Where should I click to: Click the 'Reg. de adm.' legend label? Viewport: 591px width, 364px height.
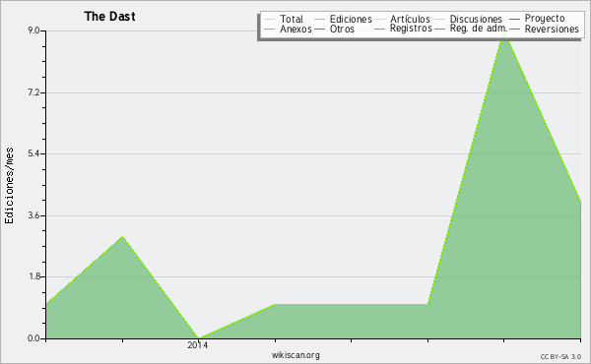point(479,29)
